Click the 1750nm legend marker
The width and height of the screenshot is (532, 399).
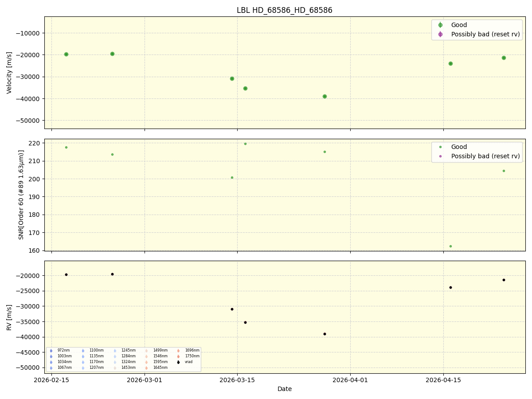pyautogui.click(x=178, y=356)
